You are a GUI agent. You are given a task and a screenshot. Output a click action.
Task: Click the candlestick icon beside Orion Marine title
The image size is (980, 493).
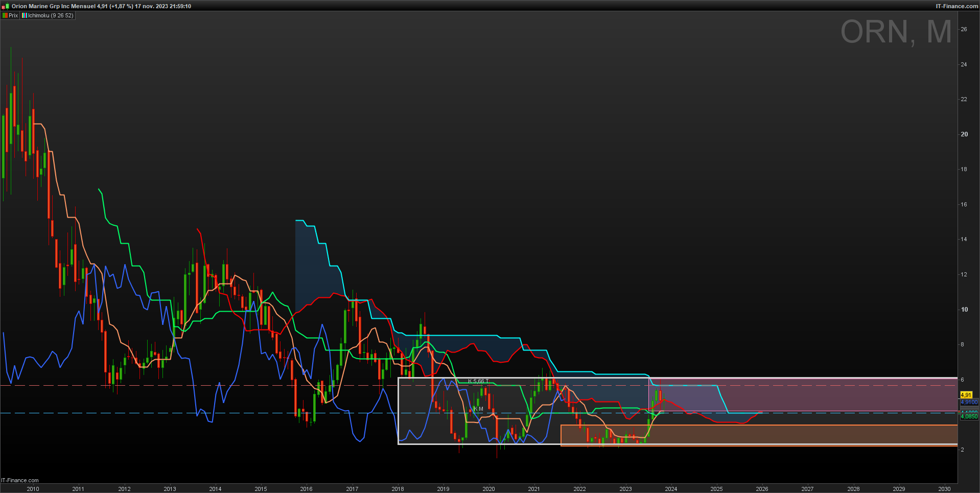[x=6, y=6]
